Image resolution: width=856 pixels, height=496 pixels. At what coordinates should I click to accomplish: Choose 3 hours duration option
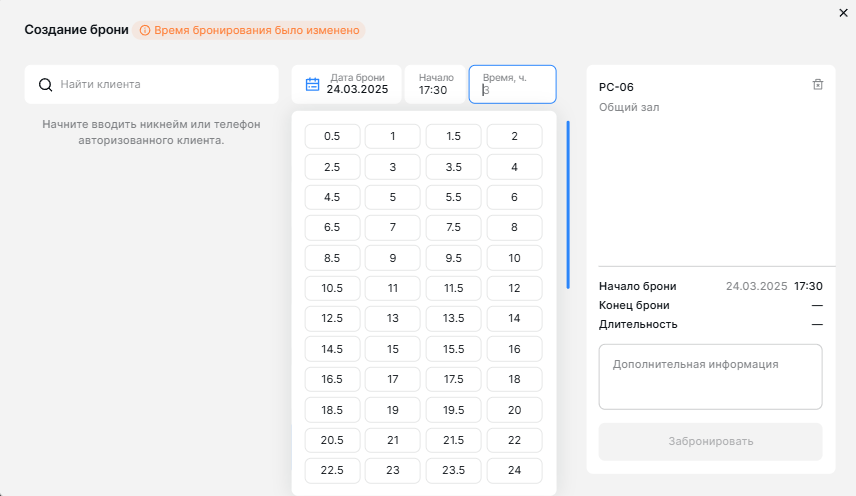pyautogui.click(x=393, y=167)
